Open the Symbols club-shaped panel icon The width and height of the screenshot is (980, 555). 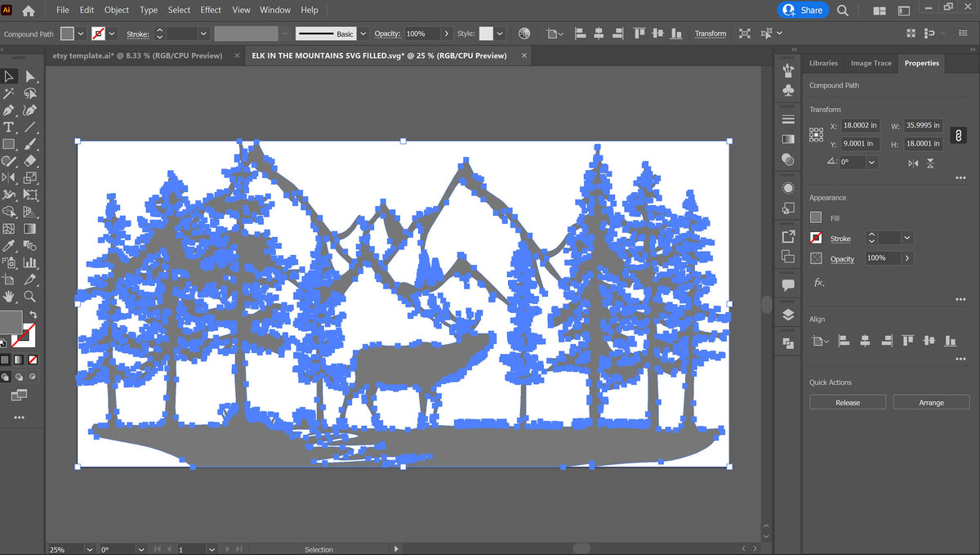788,90
